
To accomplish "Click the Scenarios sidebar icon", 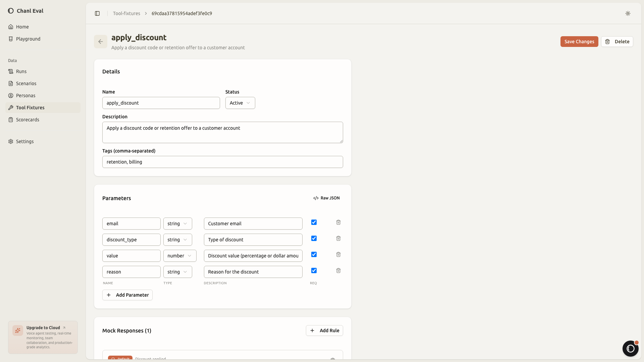I will pyautogui.click(x=10, y=83).
